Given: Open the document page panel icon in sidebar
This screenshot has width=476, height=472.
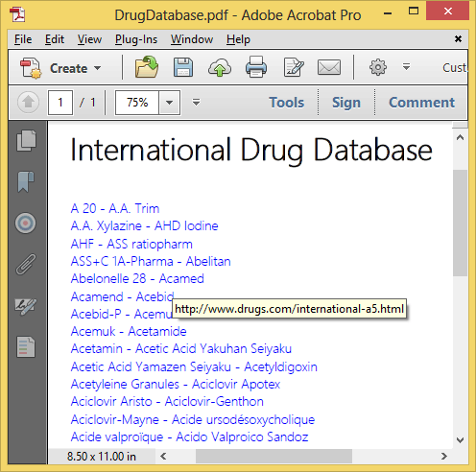Looking at the screenshot, I should [x=26, y=346].
